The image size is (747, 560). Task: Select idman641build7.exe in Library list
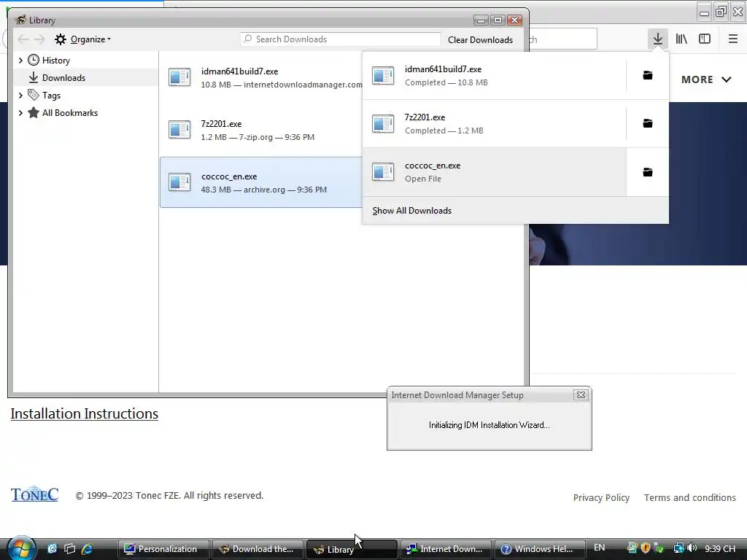[261, 77]
